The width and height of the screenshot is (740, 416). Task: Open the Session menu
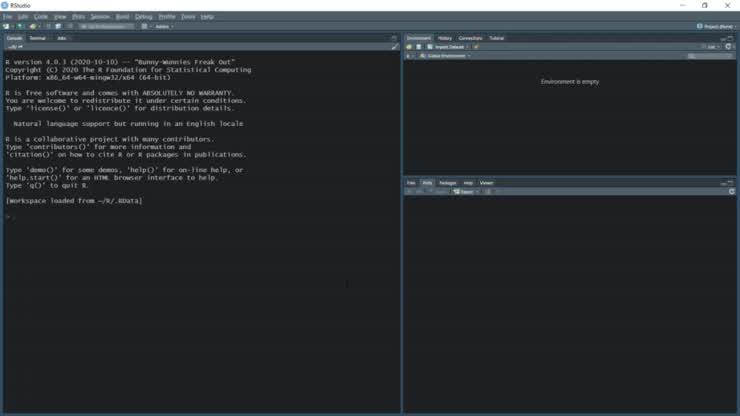coord(100,17)
